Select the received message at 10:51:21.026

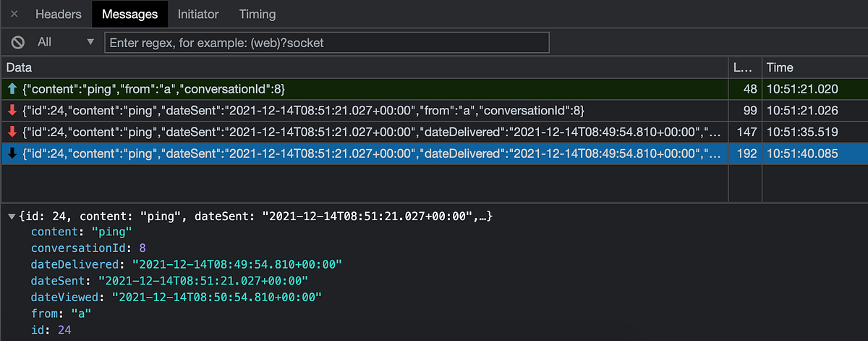point(434,111)
